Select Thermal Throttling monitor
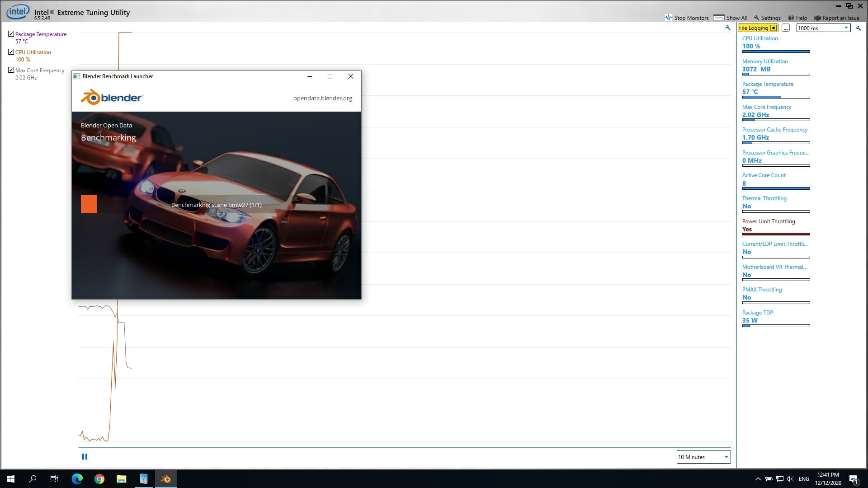The image size is (868, 488). pyautogui.click(x=776, y=204)
